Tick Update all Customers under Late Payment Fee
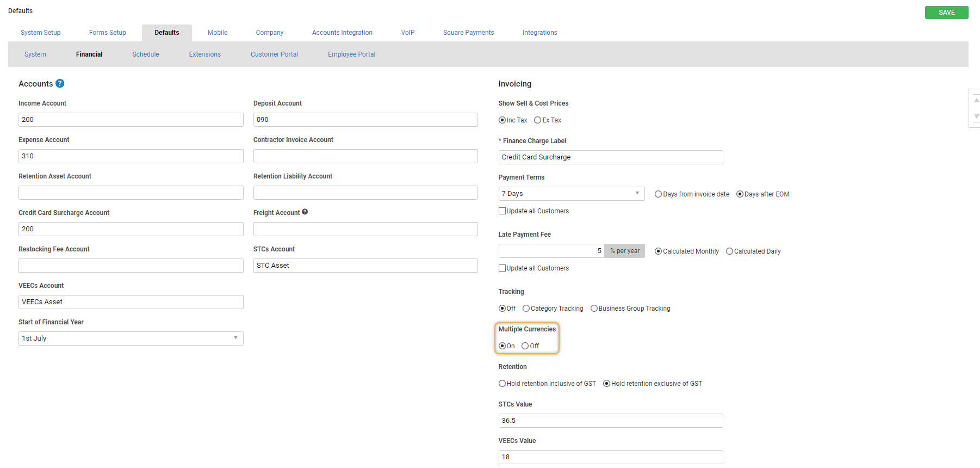This screenshot has width=980, height=468. click(x=502, y=268)
